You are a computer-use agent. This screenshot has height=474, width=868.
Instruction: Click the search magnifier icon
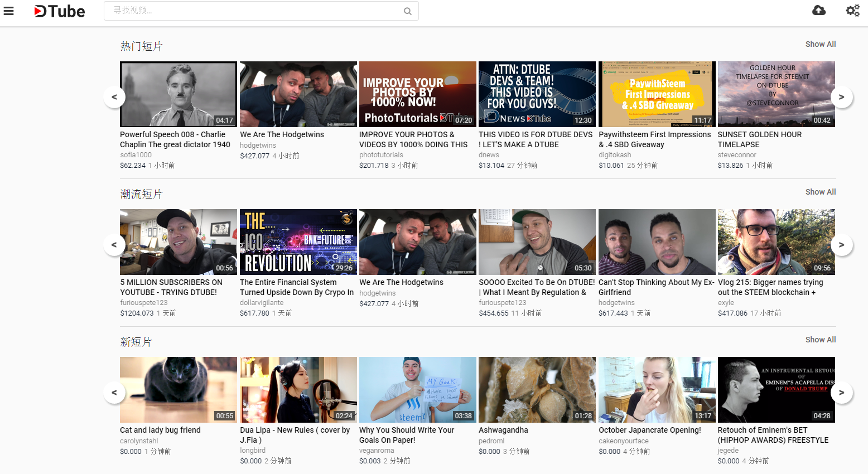click(408, 11)
